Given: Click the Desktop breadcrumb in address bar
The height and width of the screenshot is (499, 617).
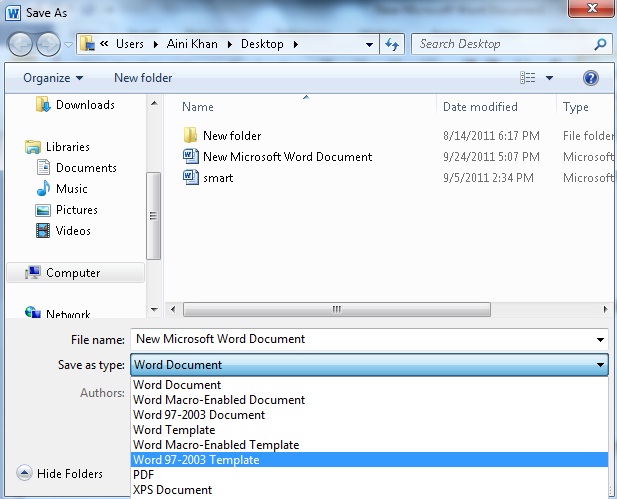Looking at the screenshot, I should (x=262, y=44).
